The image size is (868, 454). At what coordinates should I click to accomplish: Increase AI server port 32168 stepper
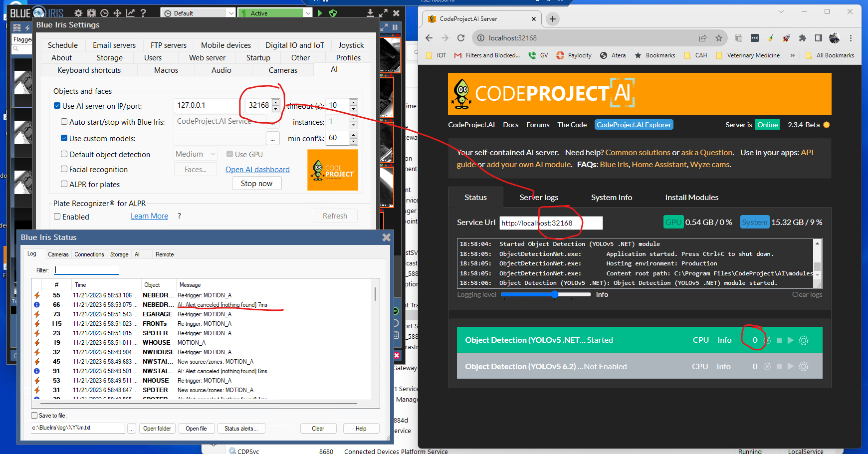click(275, 102)
